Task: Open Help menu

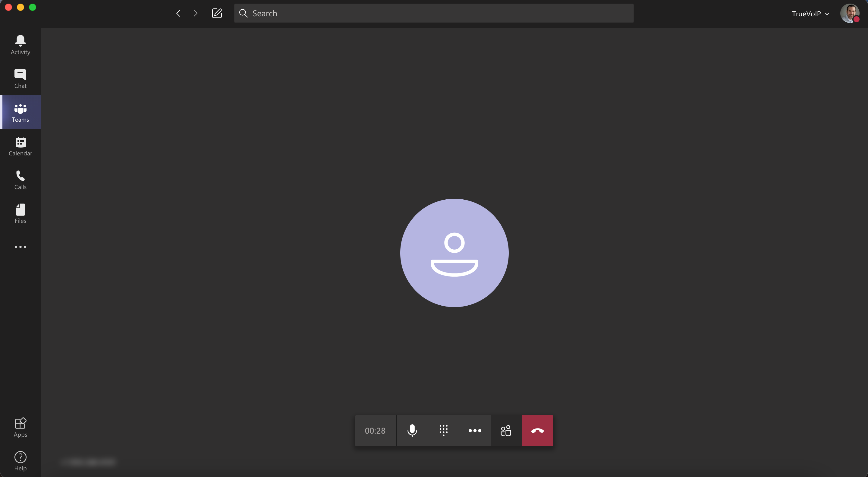Action: 20,461
